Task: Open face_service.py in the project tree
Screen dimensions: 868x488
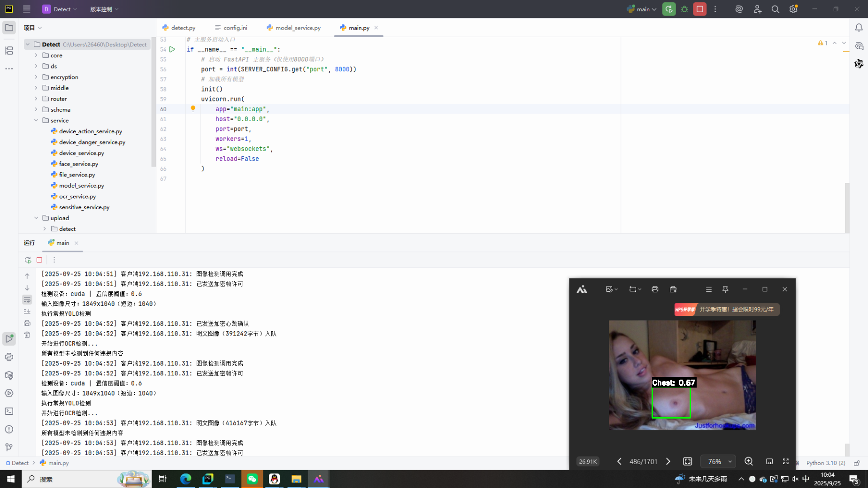Action: [x=78, y=164]
